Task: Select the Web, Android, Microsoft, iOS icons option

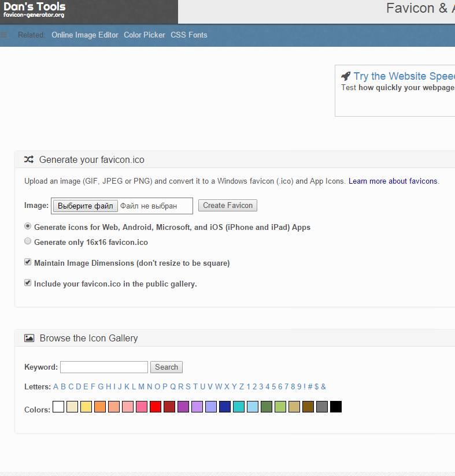Action: (x=28, y=226)
